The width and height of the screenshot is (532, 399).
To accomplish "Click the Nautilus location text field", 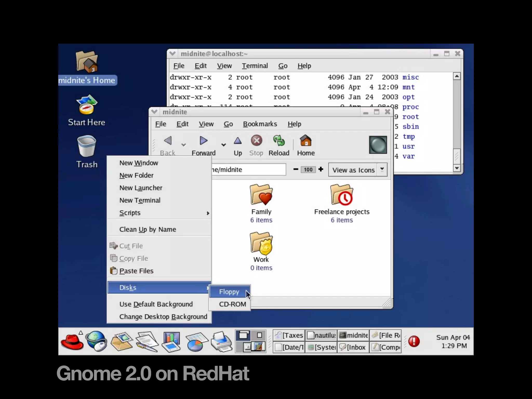I will click(x=248, y=170).
